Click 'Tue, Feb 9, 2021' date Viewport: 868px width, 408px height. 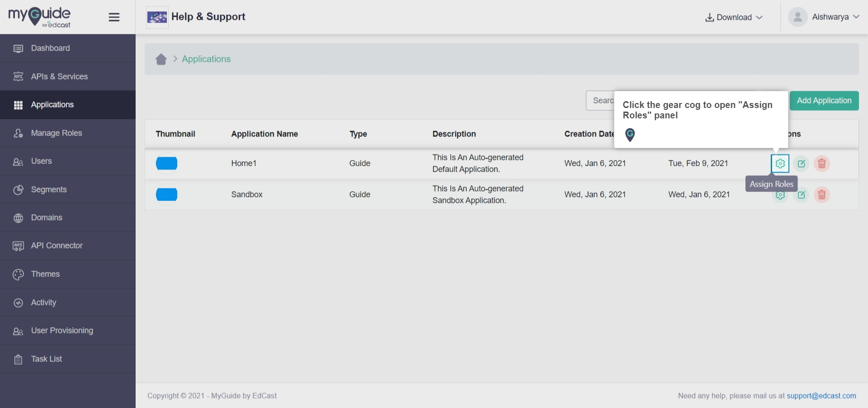698,164
